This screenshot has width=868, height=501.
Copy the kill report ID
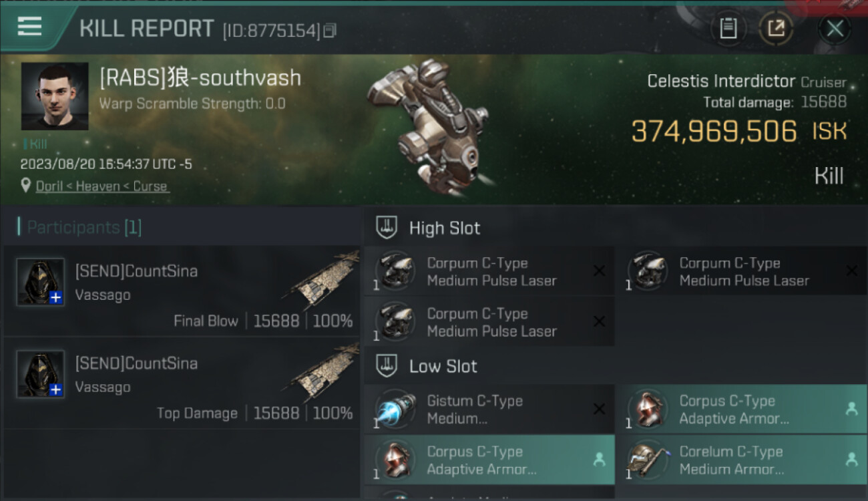point(330,31)
